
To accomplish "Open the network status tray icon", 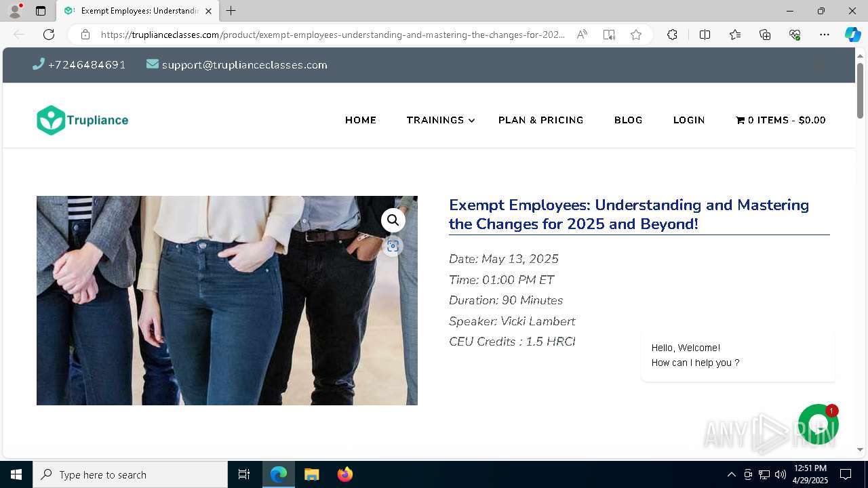I will click(764, 474).
